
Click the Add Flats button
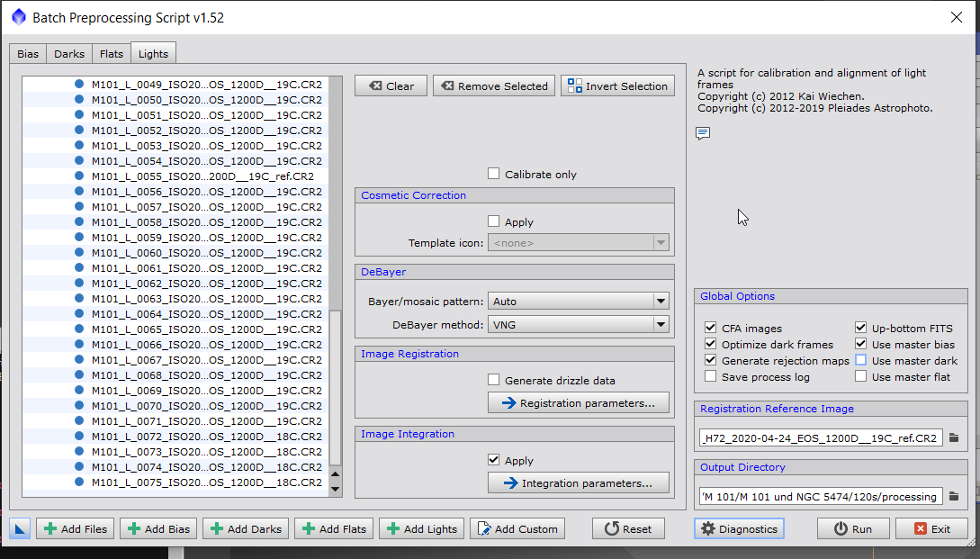pos(334,529)
